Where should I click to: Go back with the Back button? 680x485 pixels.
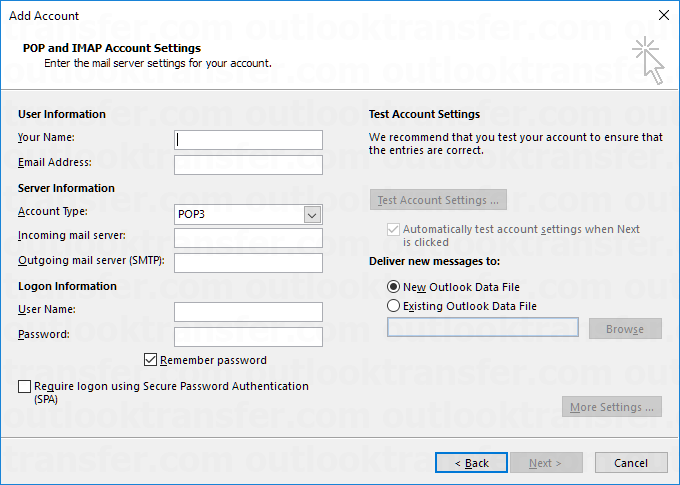click(x=471, y=463)
